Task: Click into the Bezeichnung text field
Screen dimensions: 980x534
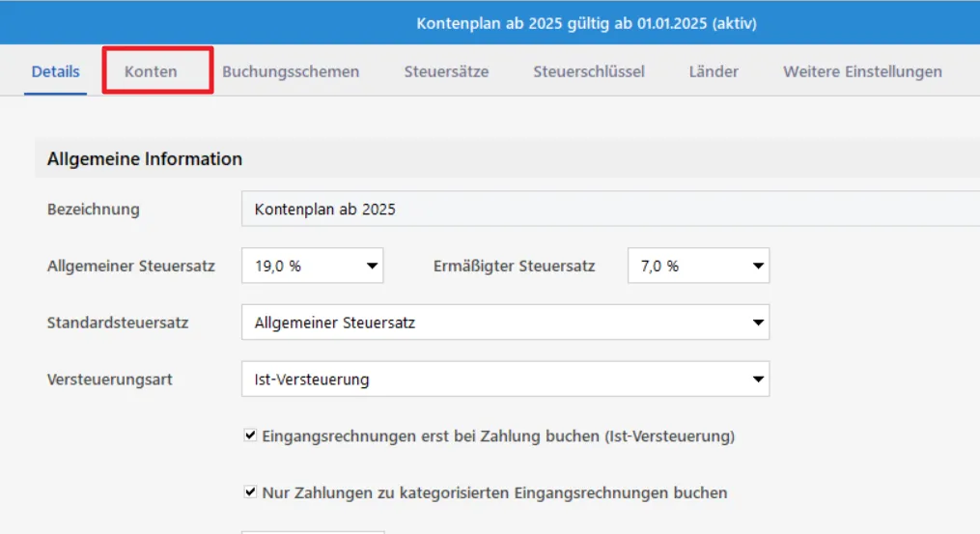Action: click(x=608, y=209)
